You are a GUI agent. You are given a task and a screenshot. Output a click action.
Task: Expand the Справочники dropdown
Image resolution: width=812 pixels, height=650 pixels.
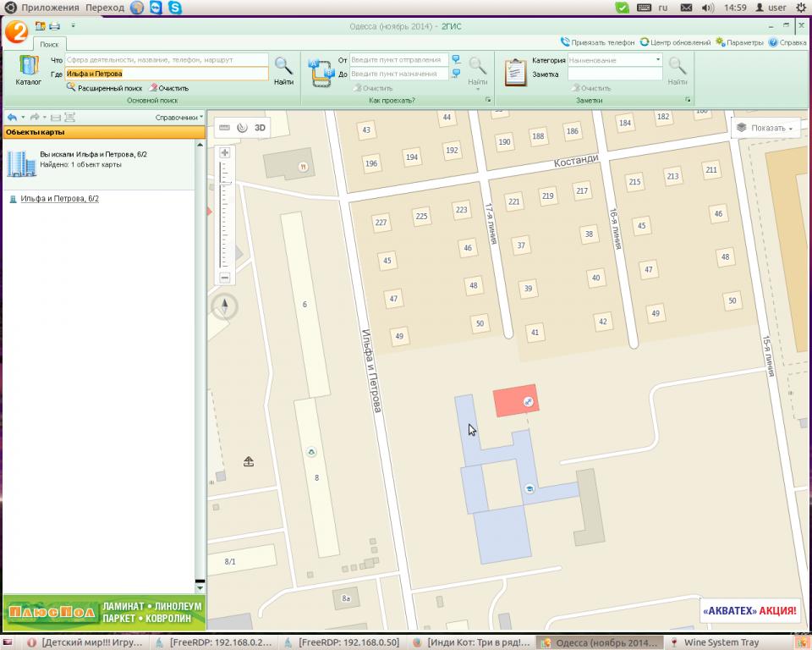[x=178, y=117]
